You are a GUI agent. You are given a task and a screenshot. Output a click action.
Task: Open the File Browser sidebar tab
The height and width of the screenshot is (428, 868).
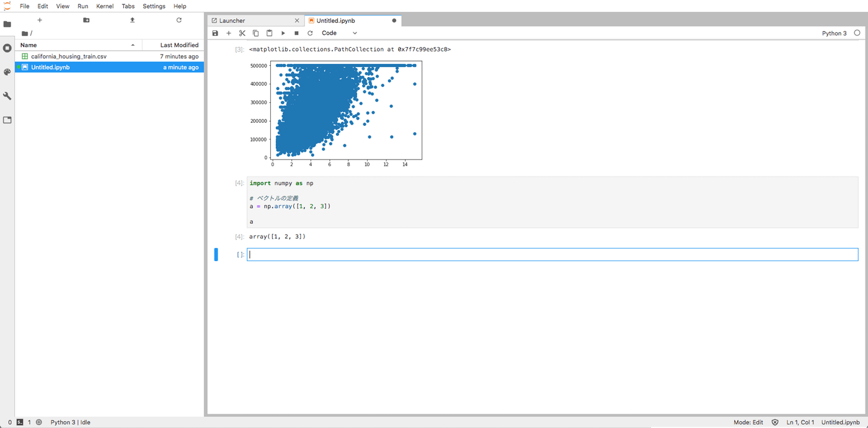[7, 24]
